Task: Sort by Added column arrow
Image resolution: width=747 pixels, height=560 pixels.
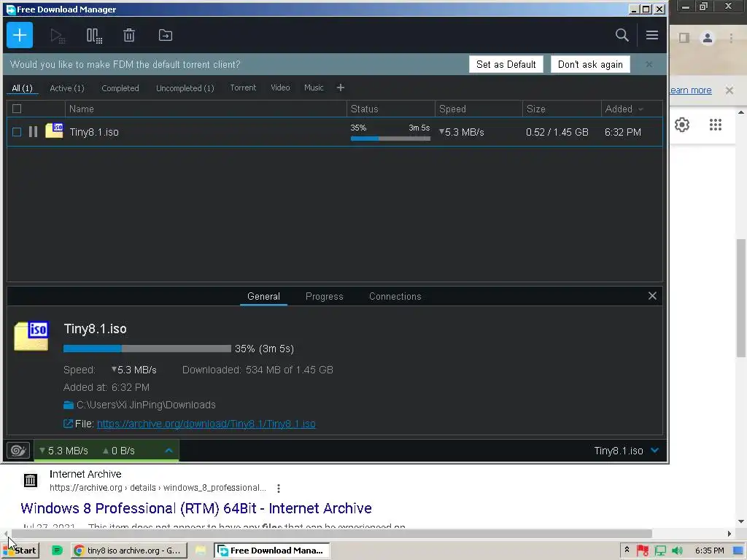Action: [640, 109]
